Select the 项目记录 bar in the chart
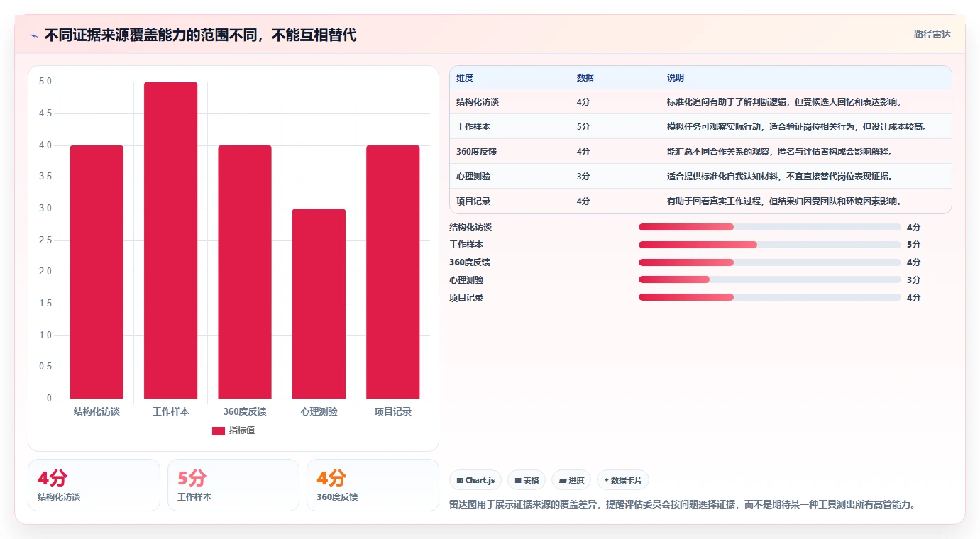This screenshot has width=980, height=539. pos(393,272)
